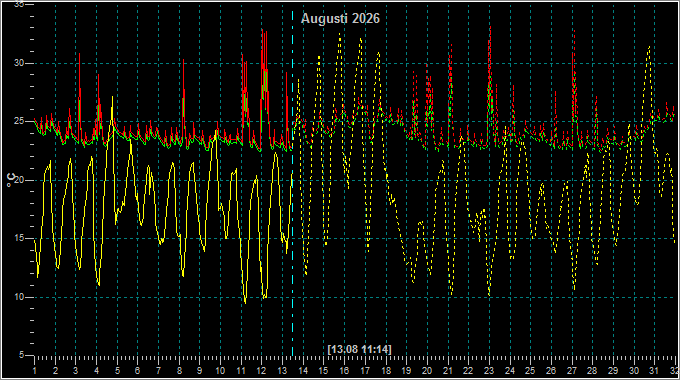Click the y-axis value 15
The width and height of the screenshot is (680, 380).
pyautogui.click(x=19, y=239)
